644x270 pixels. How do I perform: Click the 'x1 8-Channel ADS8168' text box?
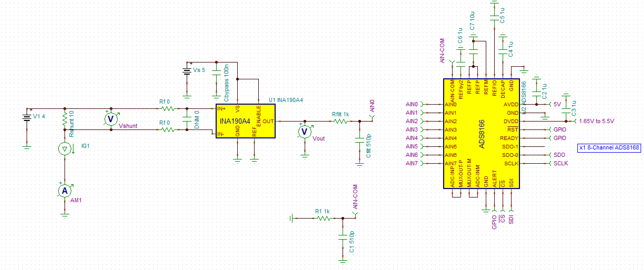click(609, 148)
